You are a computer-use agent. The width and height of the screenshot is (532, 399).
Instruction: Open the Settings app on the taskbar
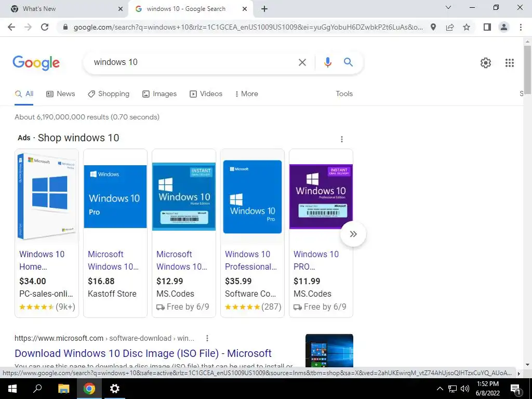115,389
